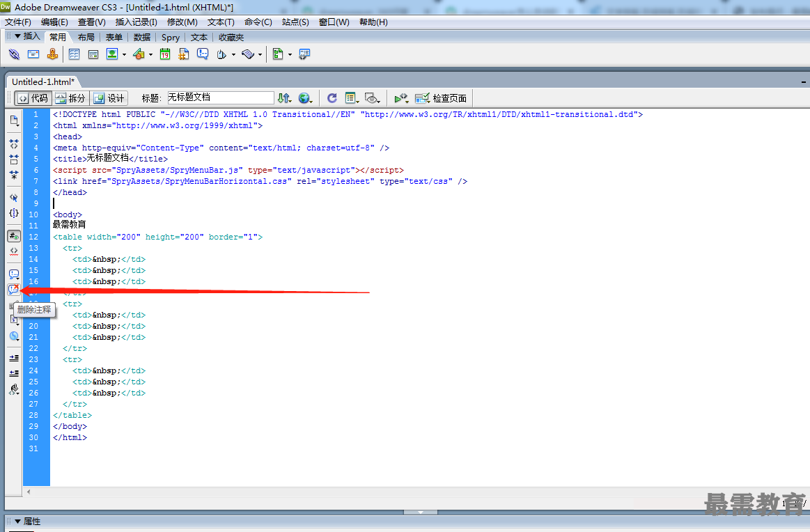Insert the date with the calendar icon
The image size is (810, 532).
165,54
